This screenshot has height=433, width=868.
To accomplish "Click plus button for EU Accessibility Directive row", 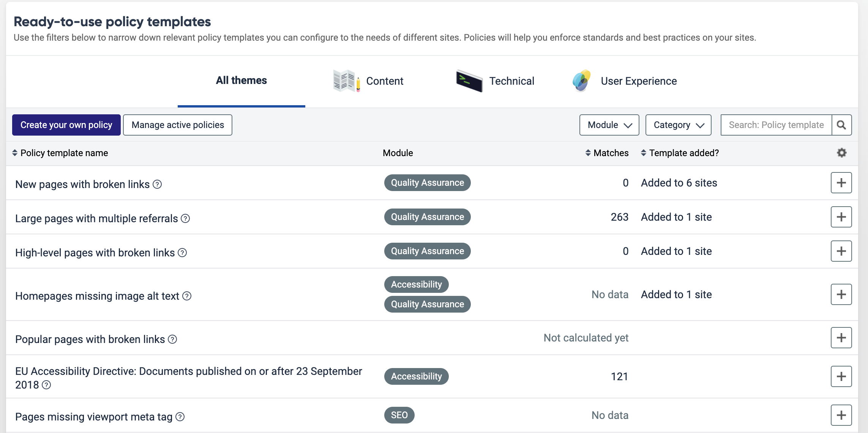I will point(841,376).
